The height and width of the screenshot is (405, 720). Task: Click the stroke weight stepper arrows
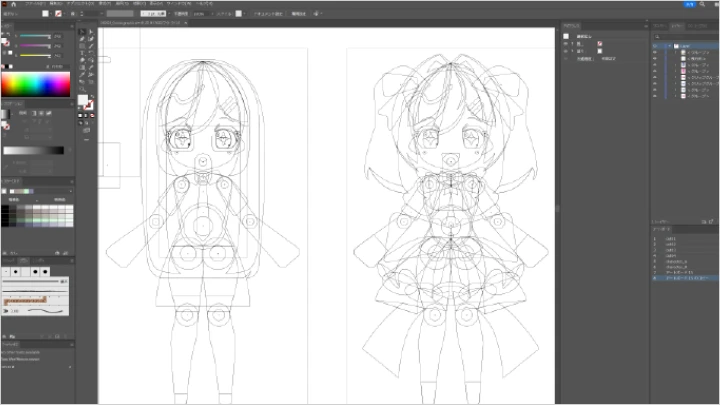82,13
